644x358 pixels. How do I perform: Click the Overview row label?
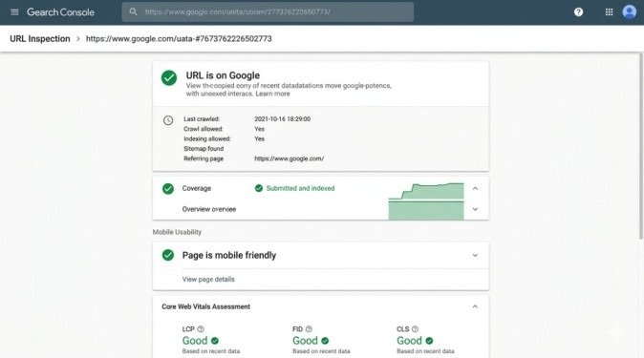209,209
